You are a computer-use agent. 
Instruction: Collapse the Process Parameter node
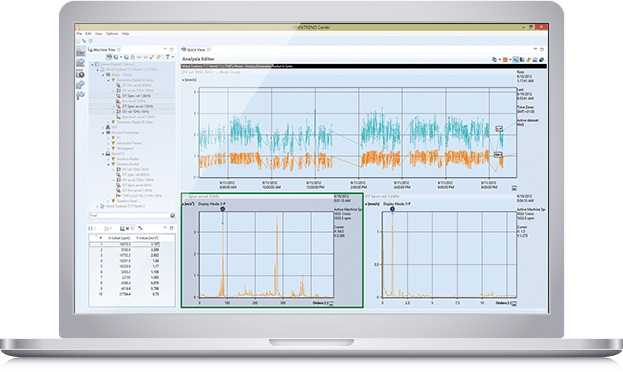click(103, 132)
